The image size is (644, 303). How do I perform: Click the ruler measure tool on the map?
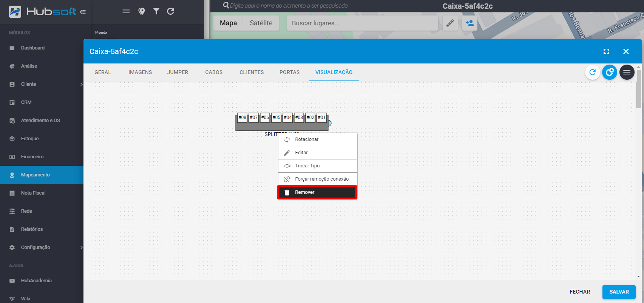coord(450,23)
